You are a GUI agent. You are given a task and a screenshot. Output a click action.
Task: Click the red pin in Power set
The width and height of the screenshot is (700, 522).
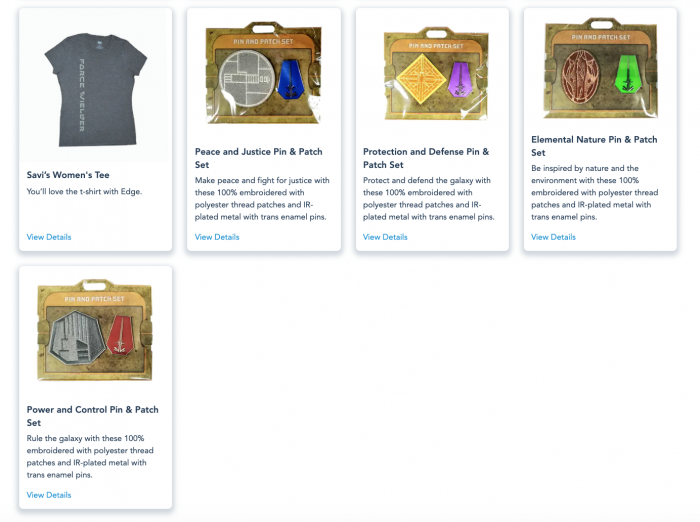[x=121, y=335]
